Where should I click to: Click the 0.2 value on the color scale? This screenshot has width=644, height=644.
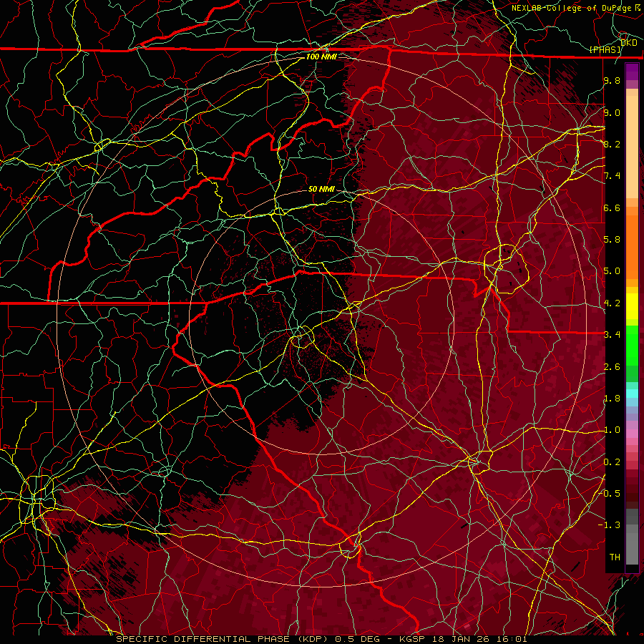(x=612, y=462)
